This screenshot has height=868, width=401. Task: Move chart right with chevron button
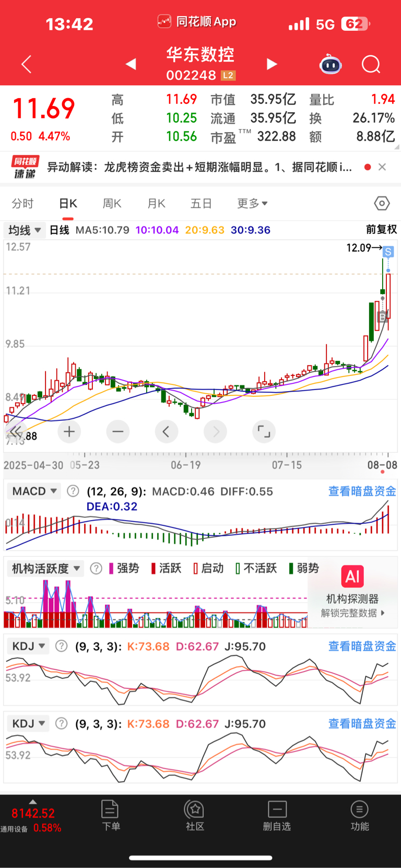pos(216,431)
